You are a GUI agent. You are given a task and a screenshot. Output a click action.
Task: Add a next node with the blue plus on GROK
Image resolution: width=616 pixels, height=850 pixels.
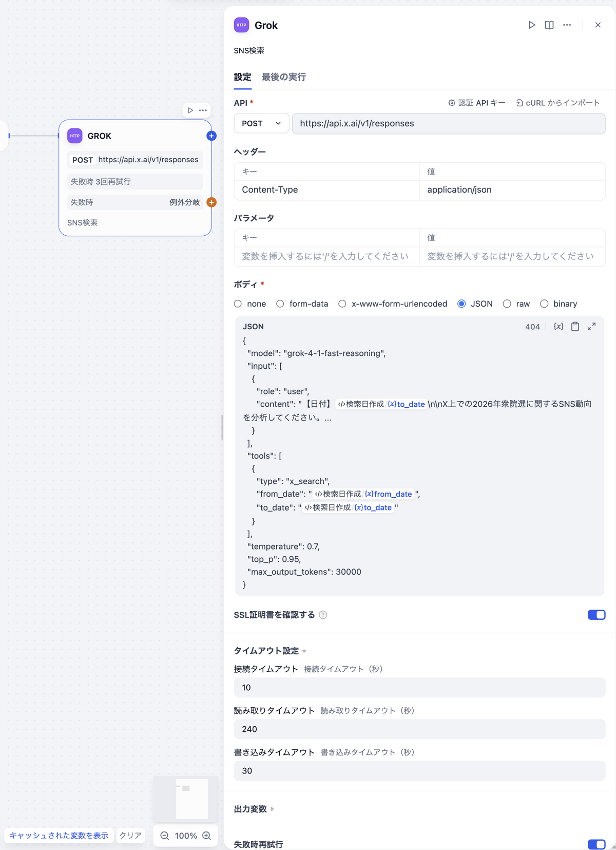pos(211,136)
